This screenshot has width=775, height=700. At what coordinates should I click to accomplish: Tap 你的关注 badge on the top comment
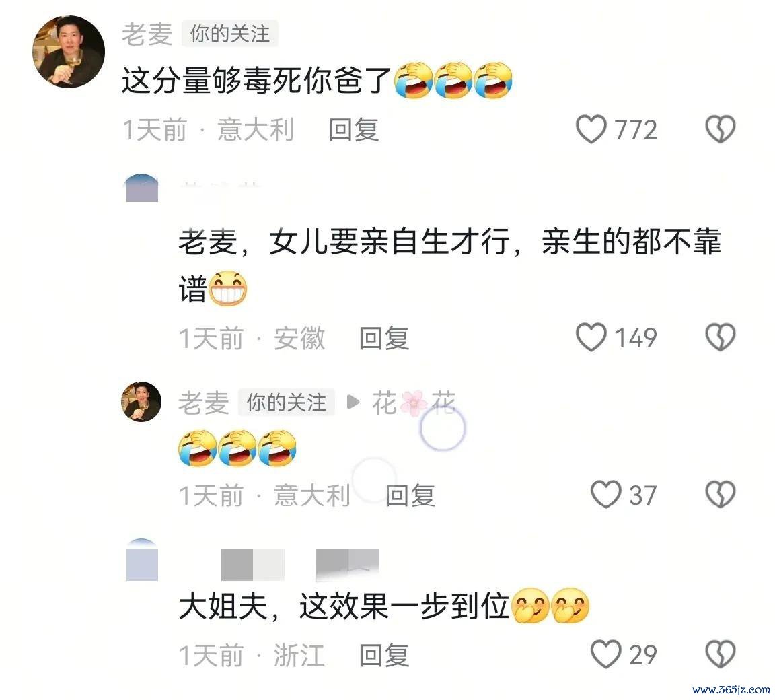pos(230,34)
